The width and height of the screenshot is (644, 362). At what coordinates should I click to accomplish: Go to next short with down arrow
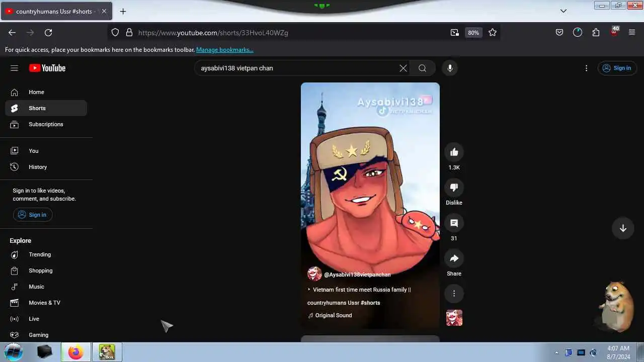pyautogui.click(x=623, y=228)
